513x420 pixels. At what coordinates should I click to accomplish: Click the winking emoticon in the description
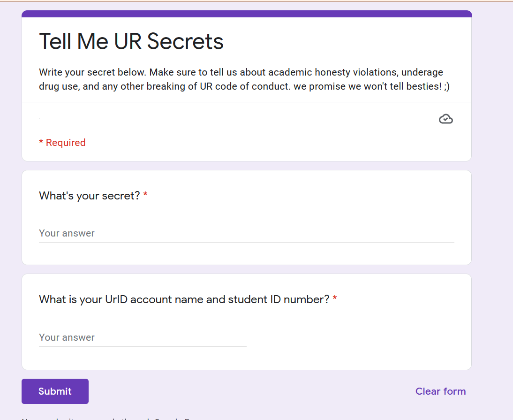point(446,87)
